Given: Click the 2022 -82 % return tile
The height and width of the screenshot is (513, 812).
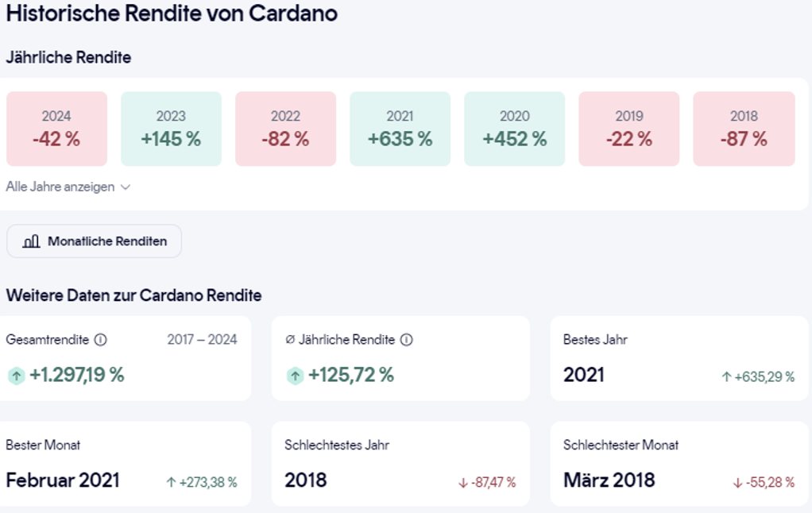Looking at the screenshot, I should coord(285,129).
